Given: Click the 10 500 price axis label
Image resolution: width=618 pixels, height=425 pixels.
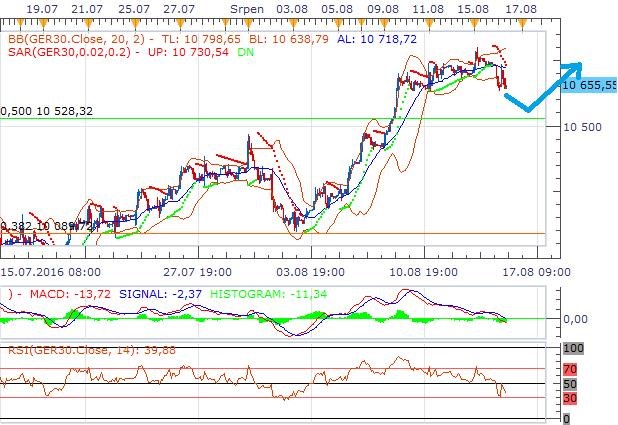Looking at the screenshot, I should coord(583,127).
